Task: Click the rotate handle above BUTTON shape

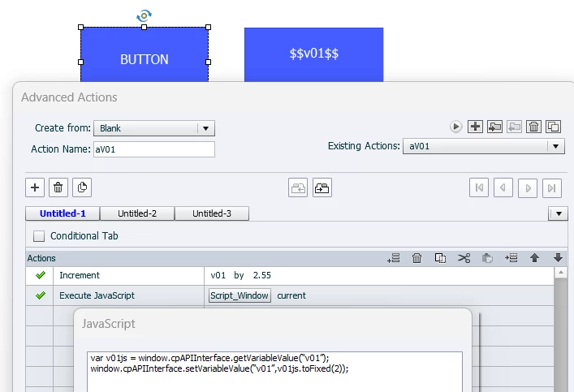Action: [x=144, y=15]
